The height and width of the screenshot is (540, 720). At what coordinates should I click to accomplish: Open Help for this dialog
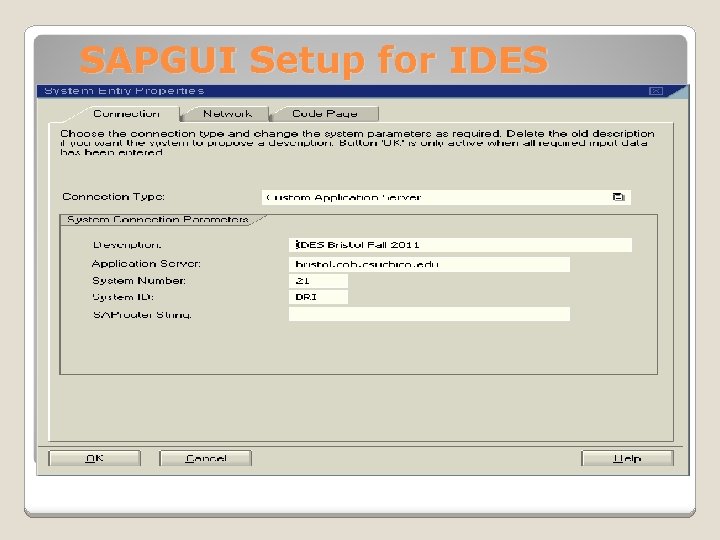click(627, 458)
